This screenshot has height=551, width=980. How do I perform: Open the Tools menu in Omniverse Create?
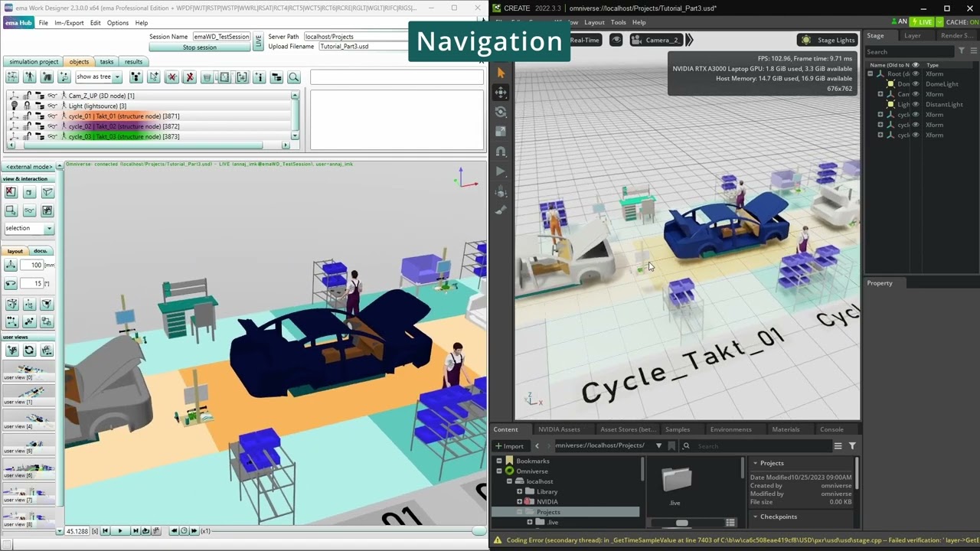click(619, 22)
